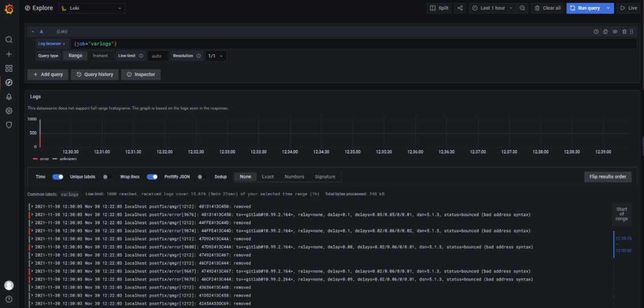Click Add query button

click(48, 74)
